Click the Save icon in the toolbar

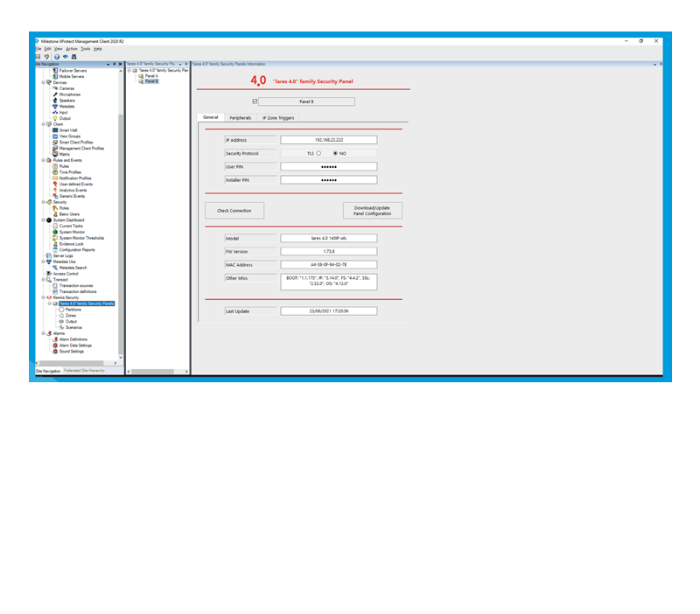coord(38,57)
